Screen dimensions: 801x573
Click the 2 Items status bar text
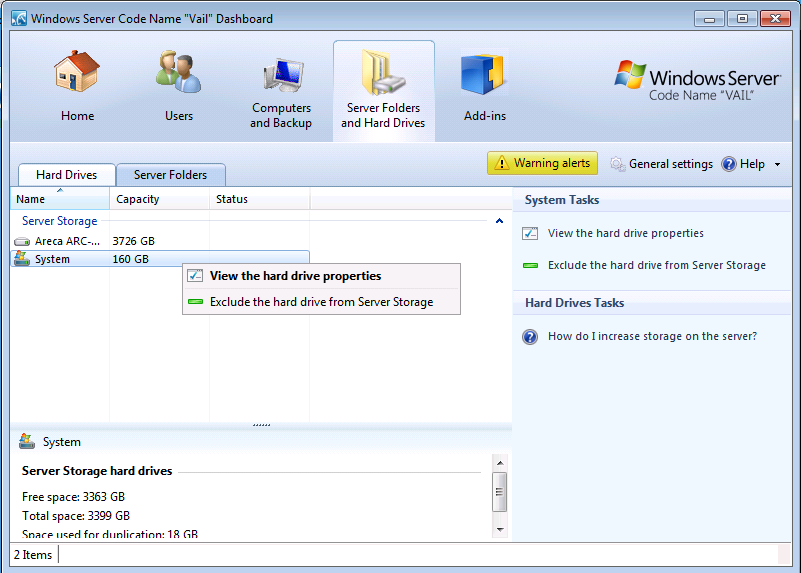[33, 555]
